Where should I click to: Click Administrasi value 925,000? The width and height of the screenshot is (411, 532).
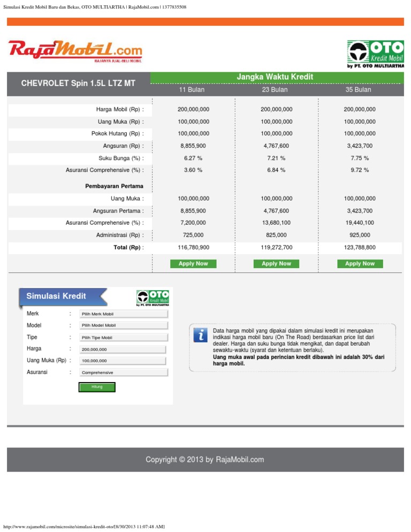pos(360,235)
